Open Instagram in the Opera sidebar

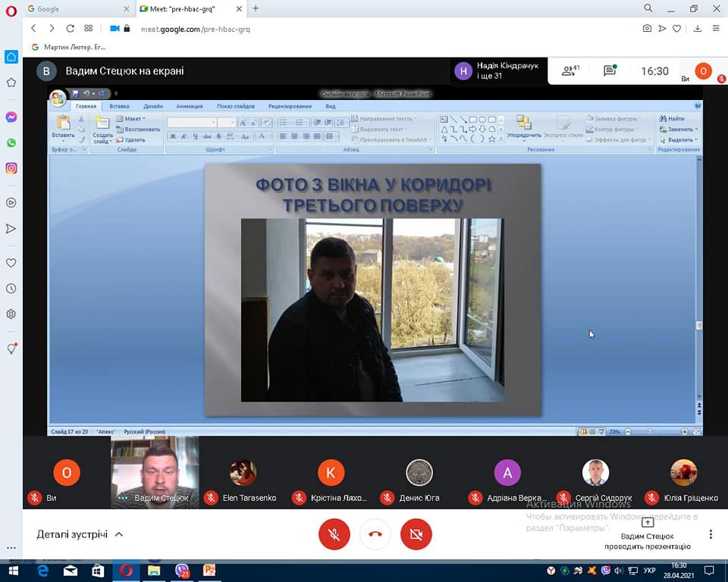[11, 168]
